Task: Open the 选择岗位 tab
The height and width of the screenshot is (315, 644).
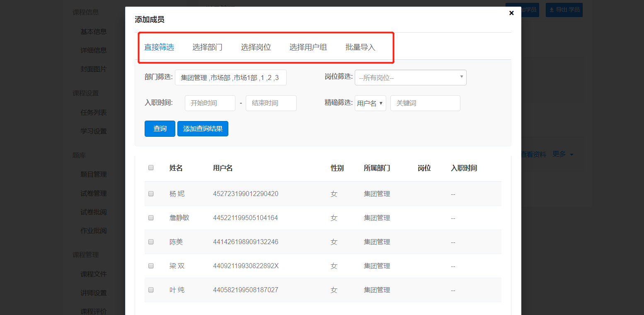Action: pyautogui.click(x=256, y=47)
